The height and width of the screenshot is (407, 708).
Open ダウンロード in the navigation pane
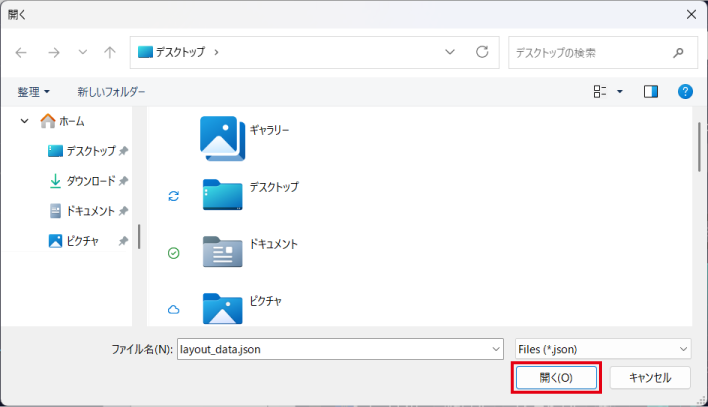pos(90,182)
